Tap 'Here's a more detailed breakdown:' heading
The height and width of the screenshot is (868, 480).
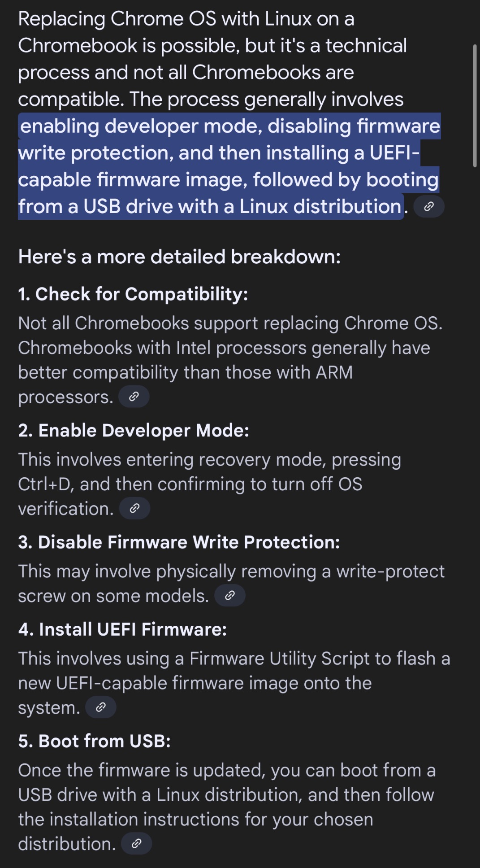(179, 257)
